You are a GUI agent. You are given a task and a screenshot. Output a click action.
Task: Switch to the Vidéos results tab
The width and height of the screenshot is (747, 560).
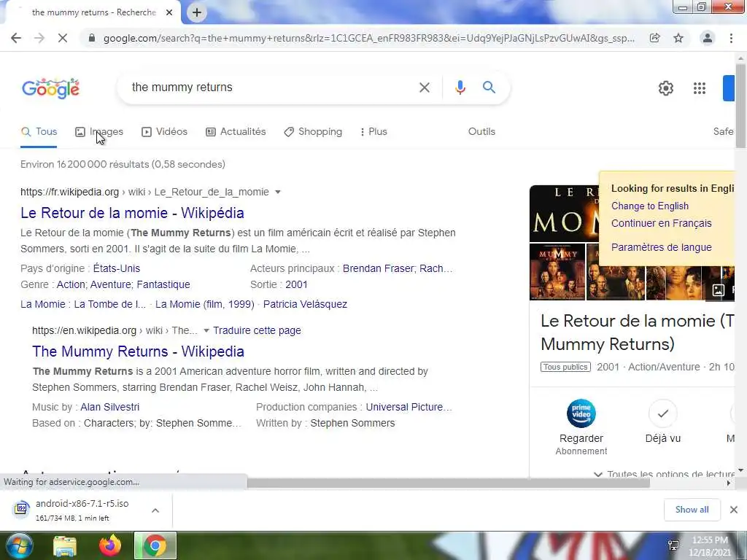click(x=164, y=132)
